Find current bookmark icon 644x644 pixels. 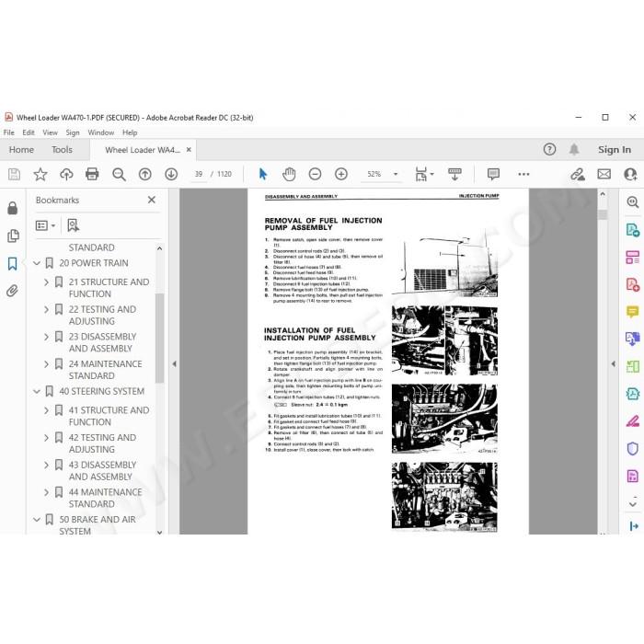point(73,225)
